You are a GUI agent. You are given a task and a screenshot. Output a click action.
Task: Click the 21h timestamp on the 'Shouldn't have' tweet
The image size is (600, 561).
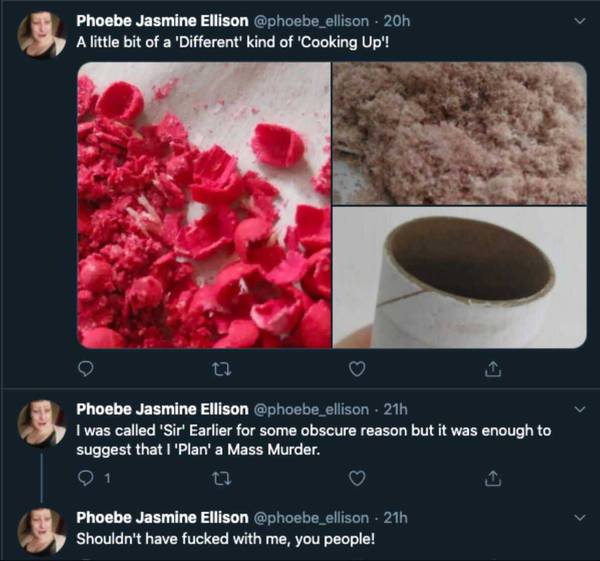coord(395,518)
